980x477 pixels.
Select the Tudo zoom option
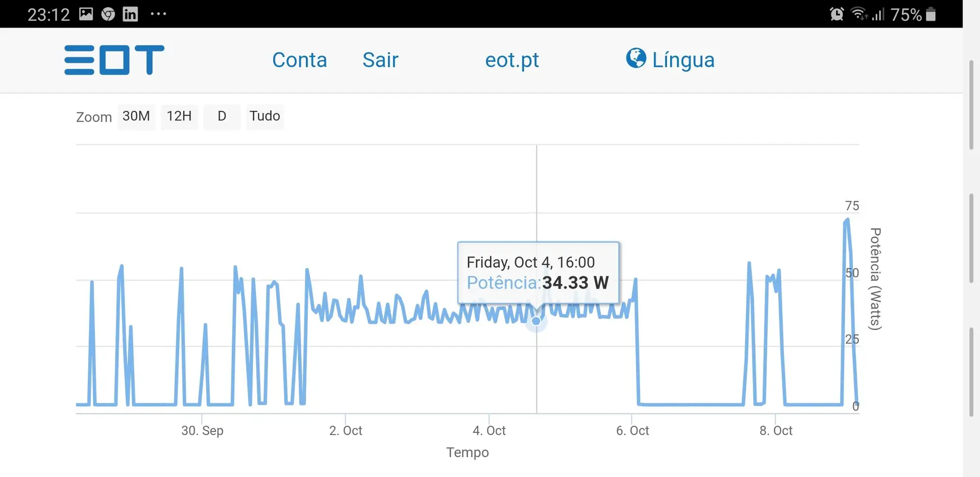[x=265, y=116]
